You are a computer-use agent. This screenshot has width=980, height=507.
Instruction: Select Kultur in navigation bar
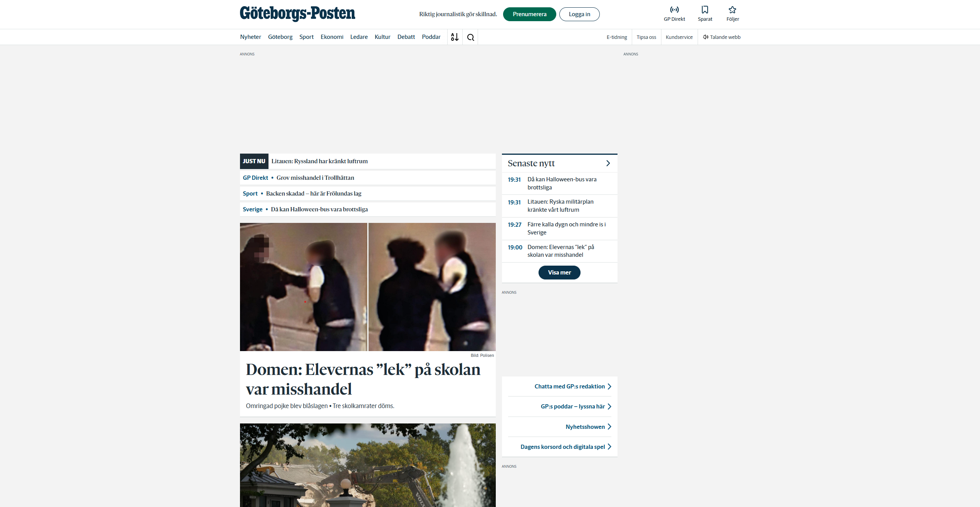tap(382, 37)
